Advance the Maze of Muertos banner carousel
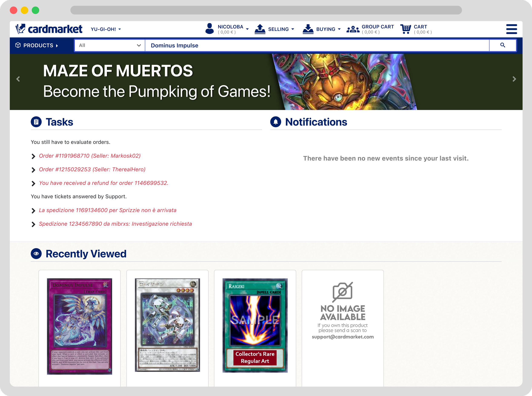 click(x=514, y=79)
